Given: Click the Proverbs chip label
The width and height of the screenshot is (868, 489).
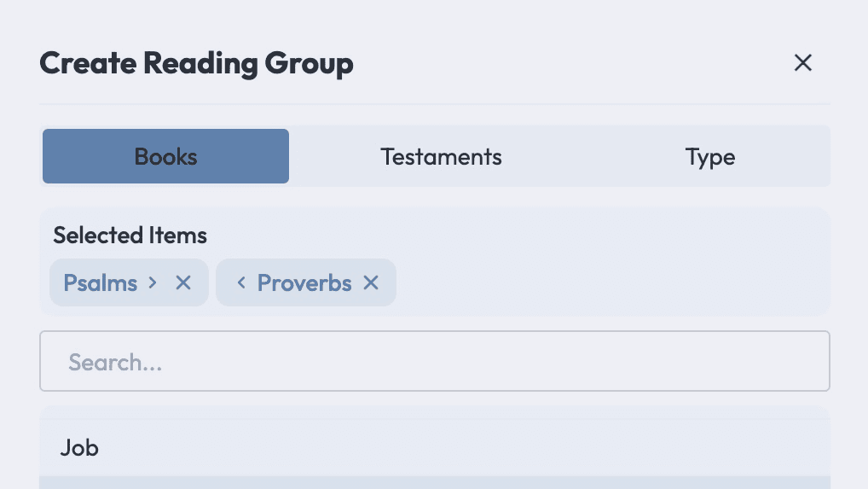Looking at the screenshot, I should [304, 283].
